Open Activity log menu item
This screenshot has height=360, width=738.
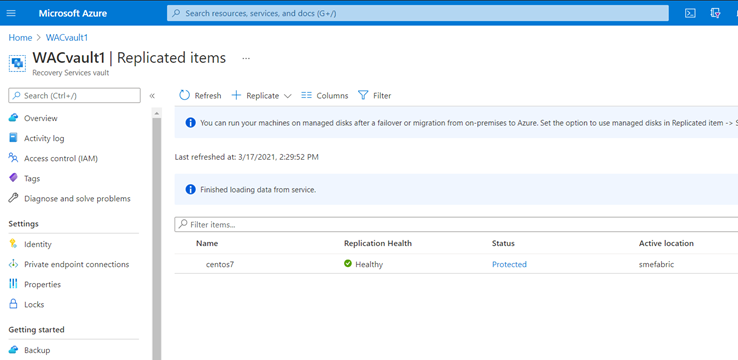click(44, 138)
